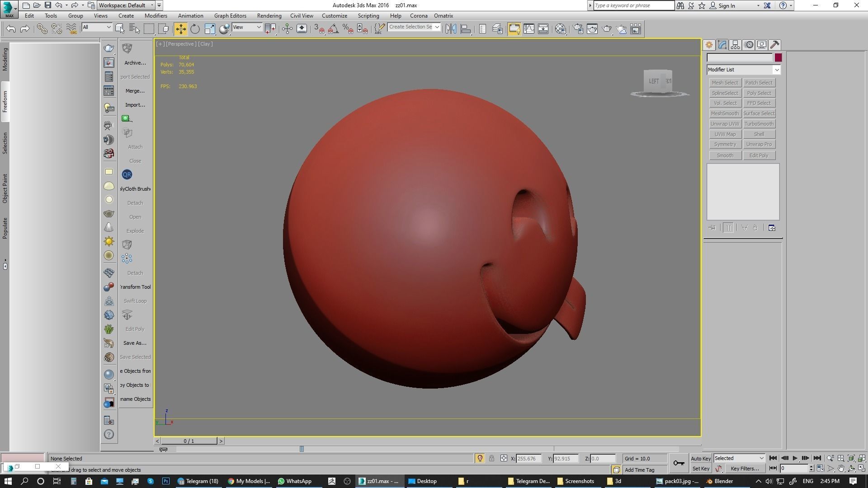Screen dimensions: 868x488
Task: Open the Rendering menu
Action: [x=269, y=15]
